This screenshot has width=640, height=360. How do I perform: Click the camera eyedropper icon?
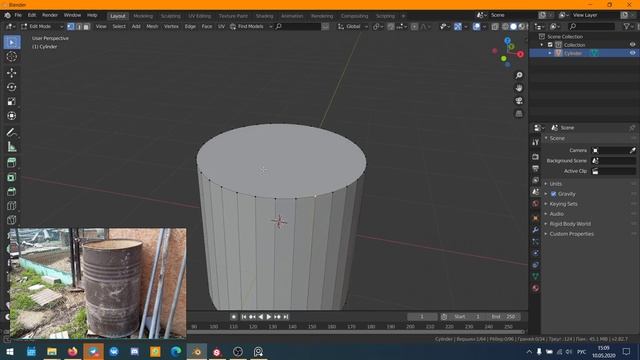pyautogui.click(x=632, y=151)
